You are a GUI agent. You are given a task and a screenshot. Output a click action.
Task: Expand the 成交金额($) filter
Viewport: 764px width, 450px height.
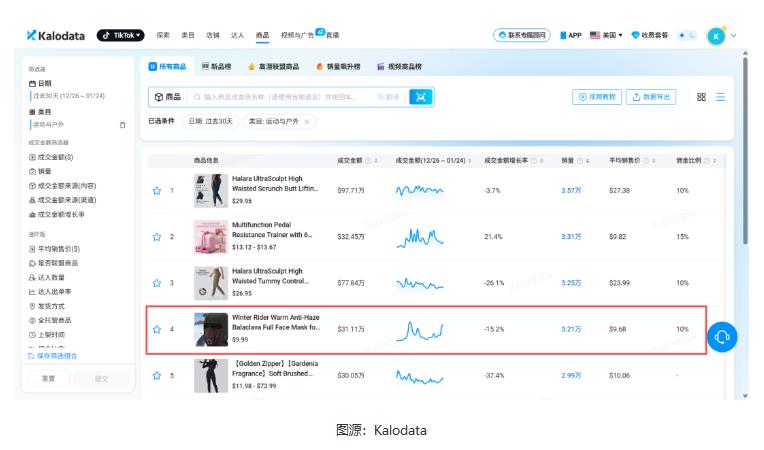51,157
